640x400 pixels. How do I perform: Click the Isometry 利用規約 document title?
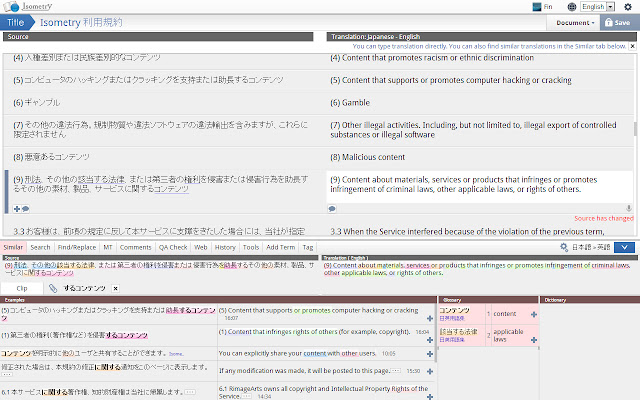click(x=81, y=22)
